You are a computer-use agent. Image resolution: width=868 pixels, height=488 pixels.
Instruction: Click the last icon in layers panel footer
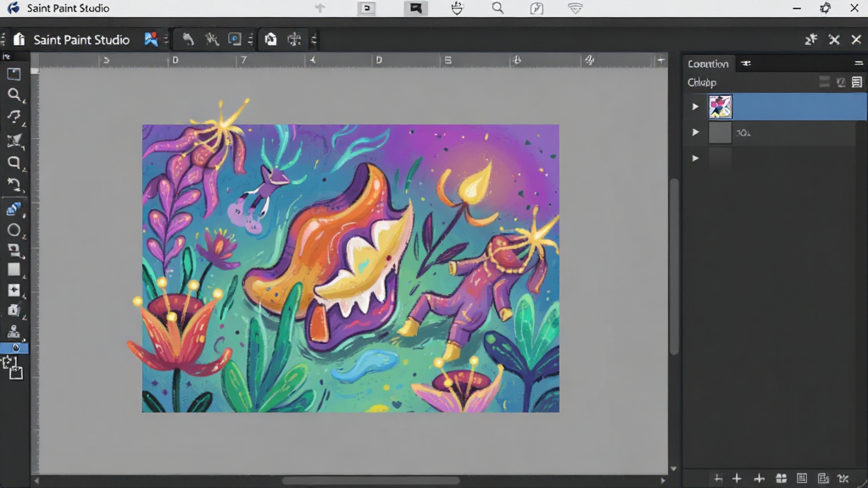[x=843, y=478]
